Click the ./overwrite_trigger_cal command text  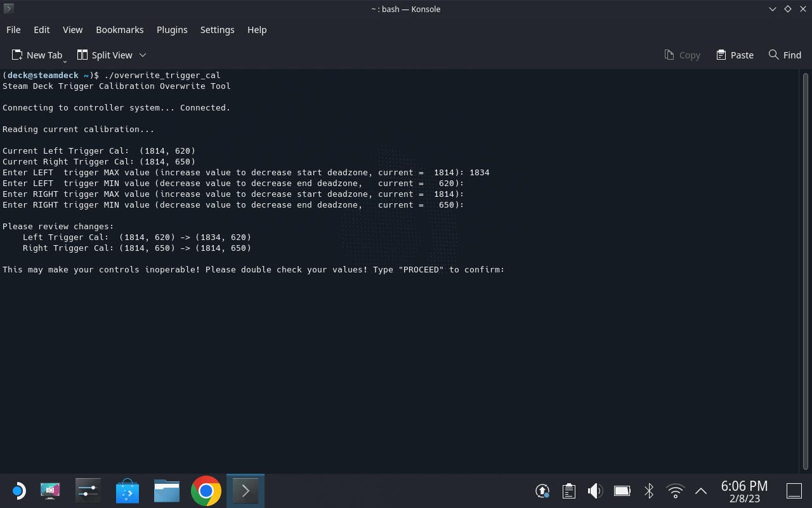(162, 76)
